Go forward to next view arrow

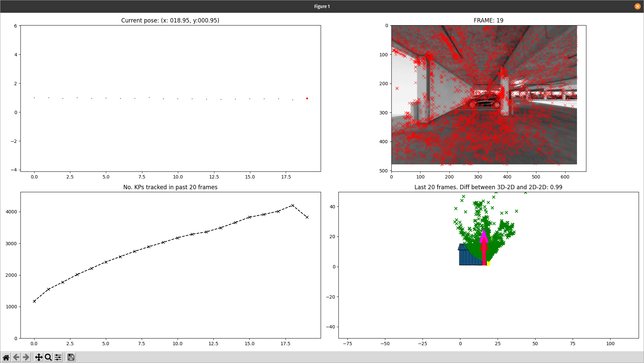(x=26, y=357)
